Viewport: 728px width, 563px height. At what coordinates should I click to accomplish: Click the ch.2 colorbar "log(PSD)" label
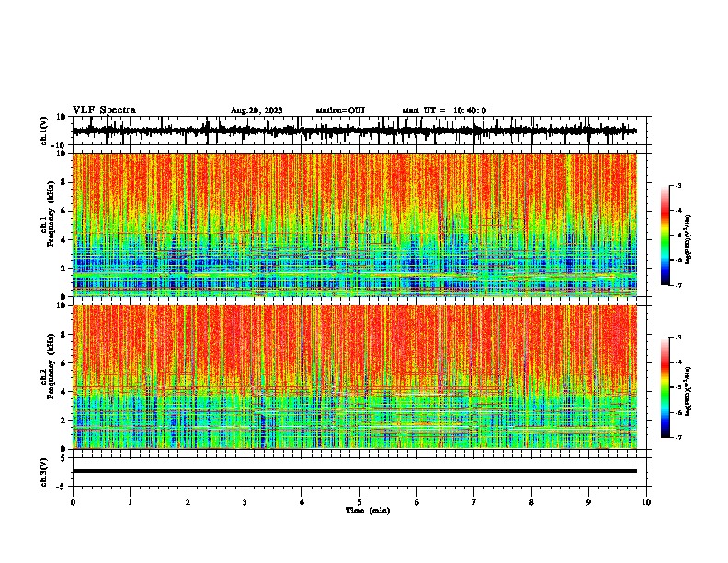tap(688, 391)
